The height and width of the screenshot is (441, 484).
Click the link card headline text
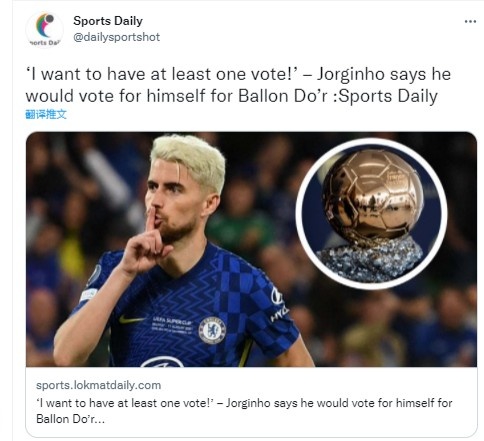[x=244, y=403]
